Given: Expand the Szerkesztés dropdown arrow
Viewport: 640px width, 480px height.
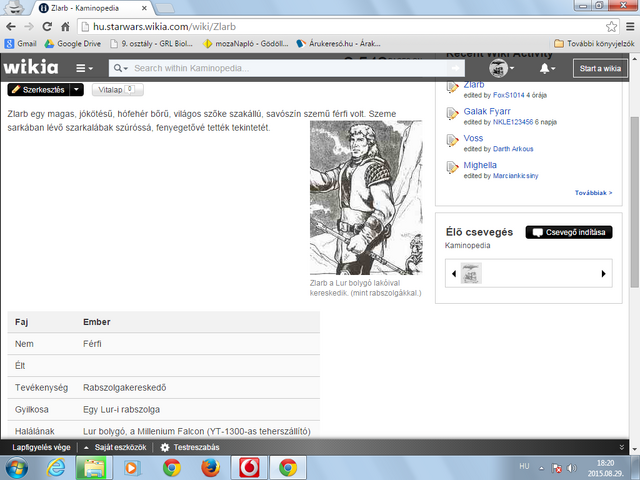Looking at the screenshot, I should click(77, 90).
